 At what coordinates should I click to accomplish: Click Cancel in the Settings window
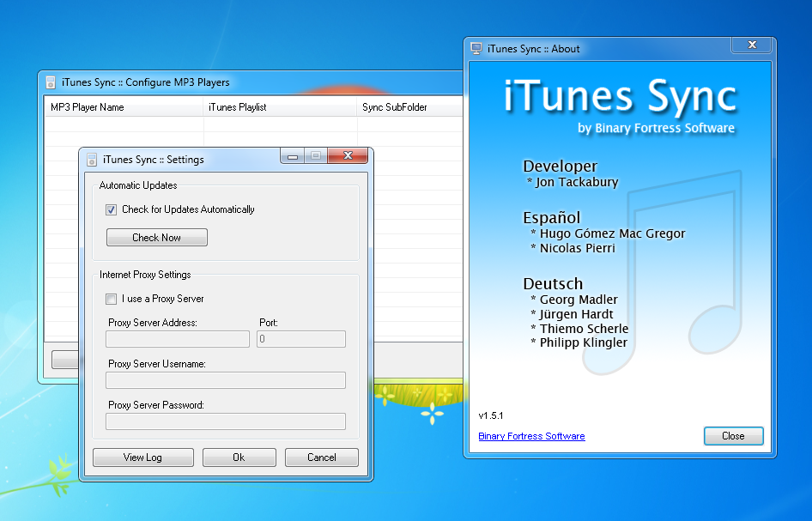[x=322, y=457]
